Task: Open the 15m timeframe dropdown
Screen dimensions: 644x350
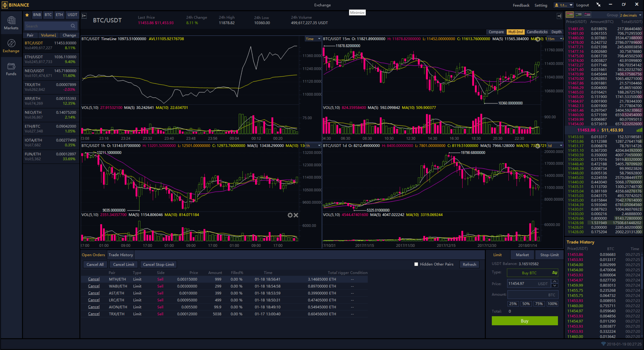Action: coord(554,39)
